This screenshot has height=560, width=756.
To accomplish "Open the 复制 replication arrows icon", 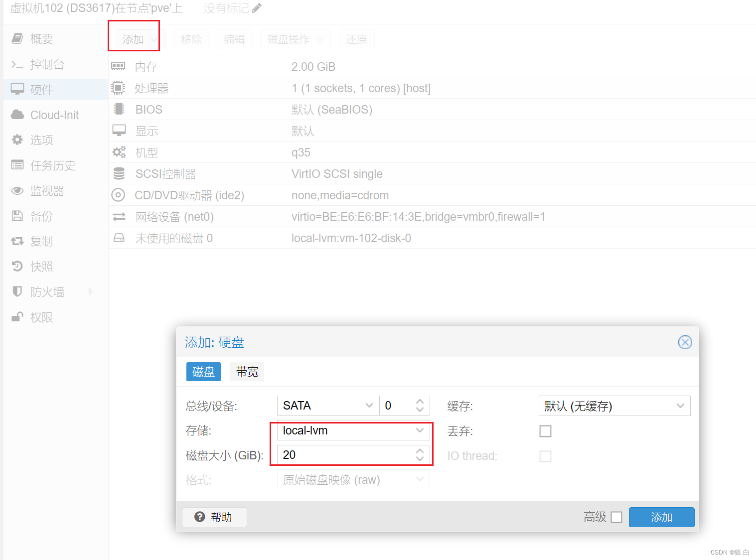I will pos(17,241).
